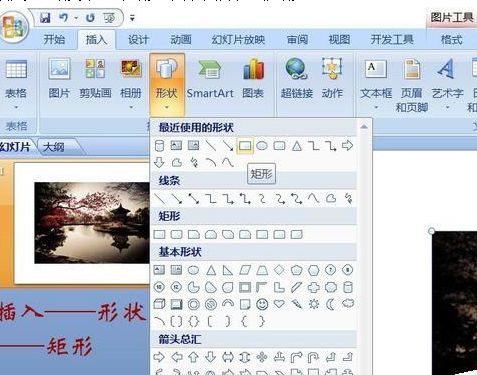Screen dimensions: 477x375
Task: Insert a 图片 from file
Action: (59, 79)
